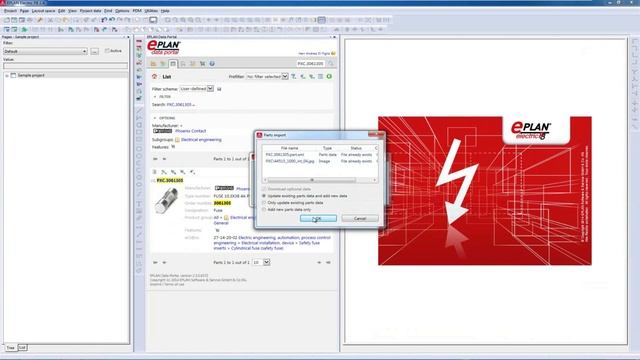
Task: Collapse the FILTER section
Action: coord(155,97)
